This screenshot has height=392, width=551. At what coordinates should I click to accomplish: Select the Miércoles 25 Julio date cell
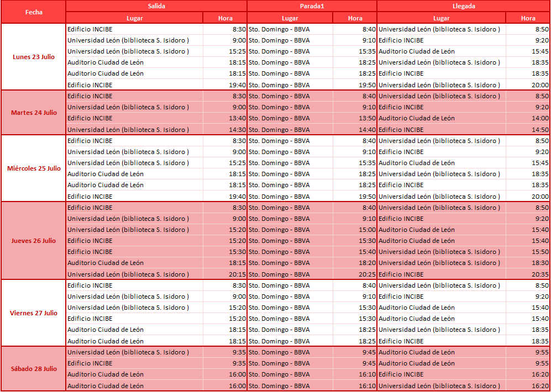click(x=34, y=168)
